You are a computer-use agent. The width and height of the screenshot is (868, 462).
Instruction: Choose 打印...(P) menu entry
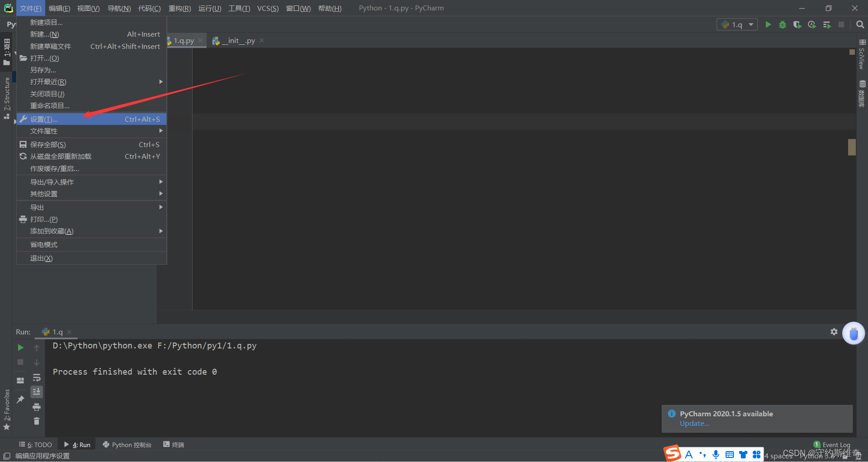tap(92, 219)
